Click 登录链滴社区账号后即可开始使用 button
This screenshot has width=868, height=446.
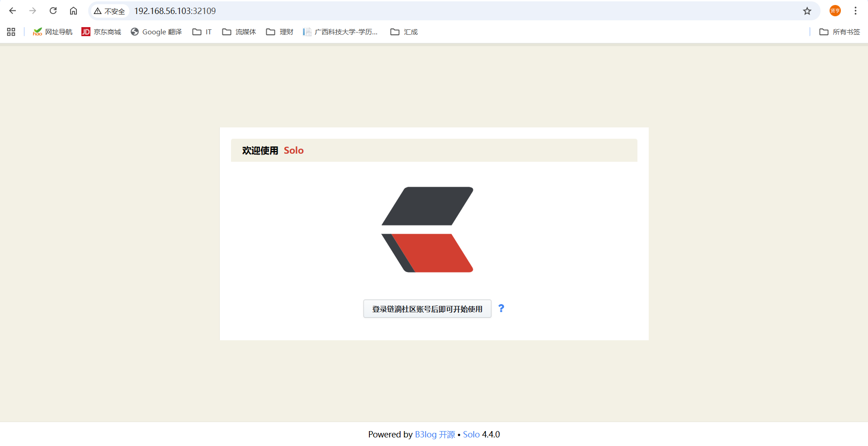427,309
